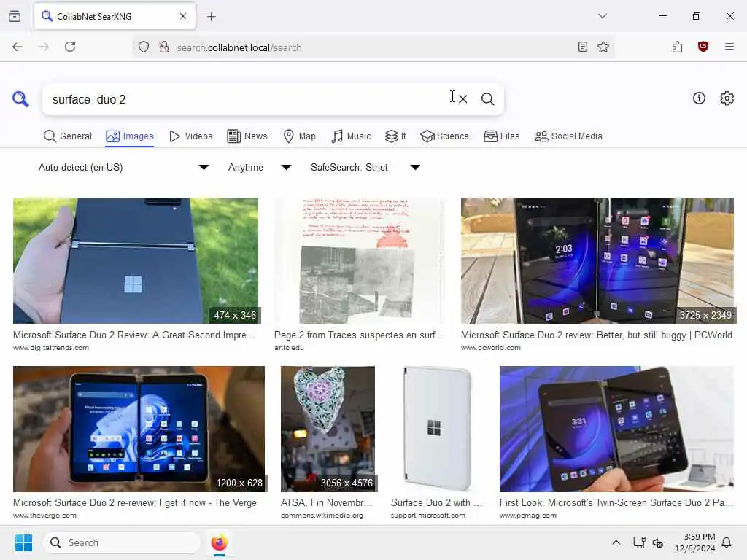Image resolution: width=747 pixels, height=560 pixels.
Task: Open the PCMag twin-screen Duo thumbnail
Action: coord(616,429)
